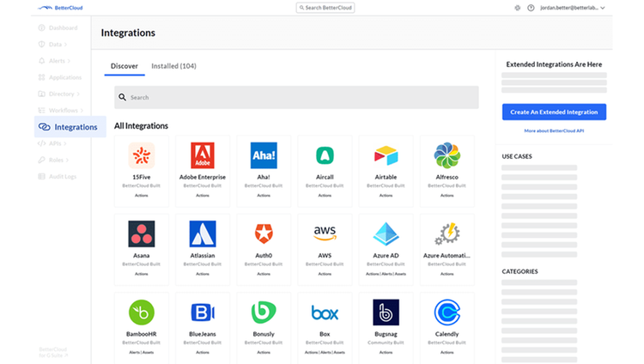Image resolution: width=644 pixels, height=364 pixels.
Task: Click the BambooHR green logo
Action: click(x=142, y=312)
